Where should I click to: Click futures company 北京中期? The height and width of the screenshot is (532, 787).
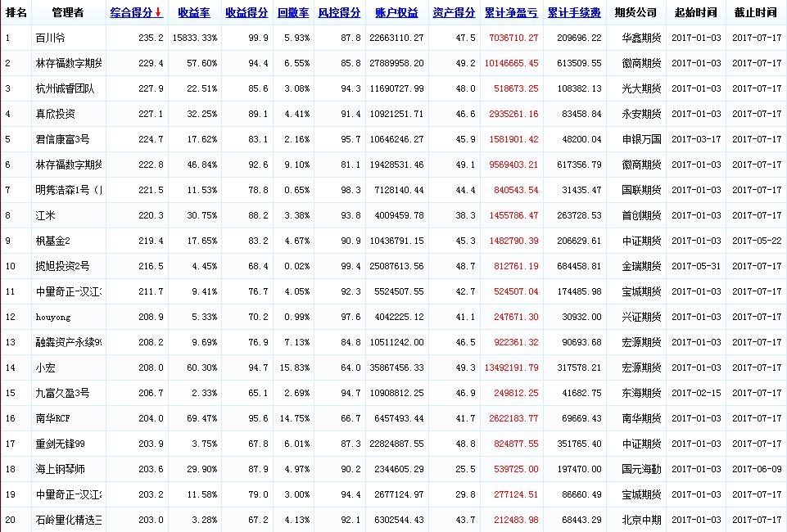pos(641,520)
